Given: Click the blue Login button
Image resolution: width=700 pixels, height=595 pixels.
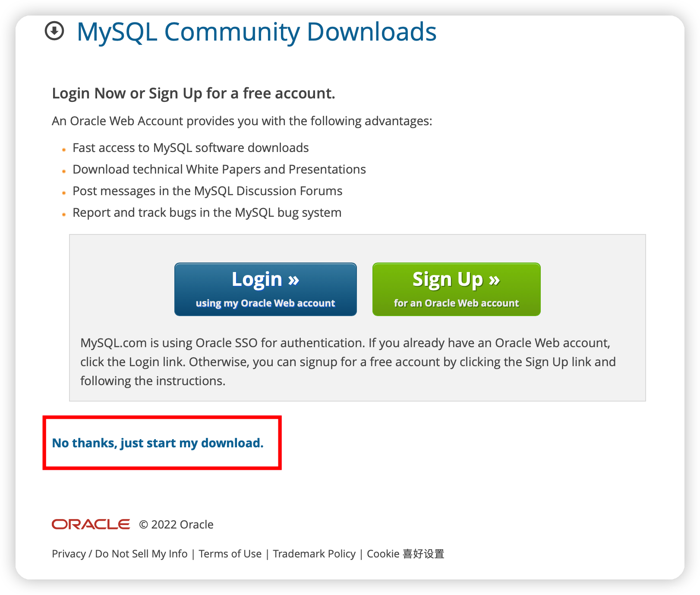Looking at the screenshot, I should [x=265, y=289].
